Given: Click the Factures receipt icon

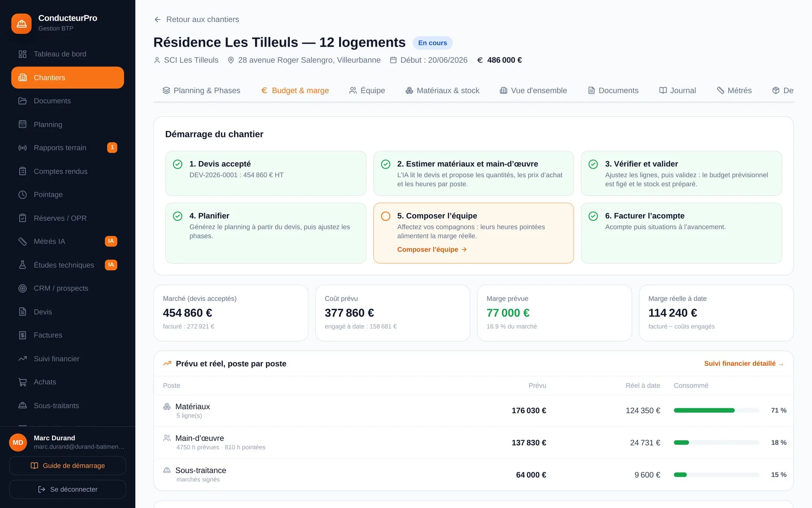Looking at the screenshot, I should (23, 335).
